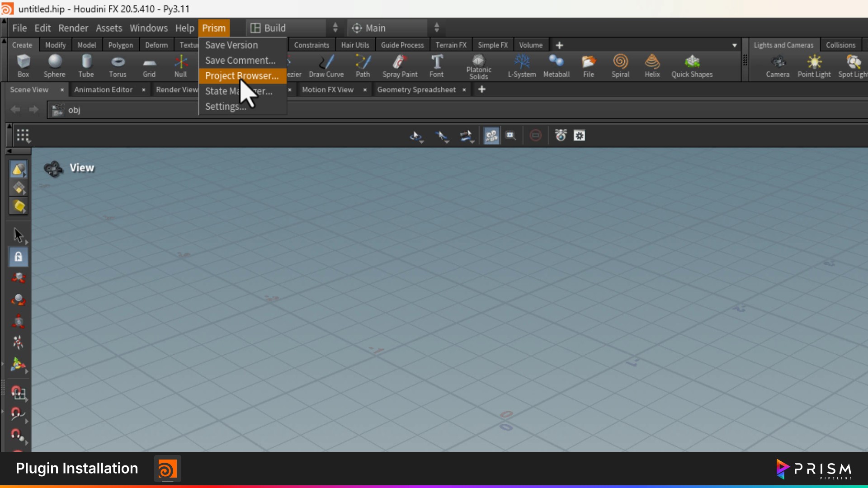Viewport: 868px width, 488px height.
Task: Open Project Browser... from Prism menu
Action: tap(243, 76)
